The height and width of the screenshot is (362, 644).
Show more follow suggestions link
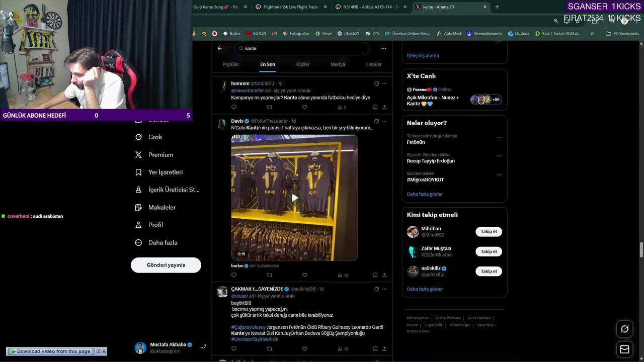(425, 289)
